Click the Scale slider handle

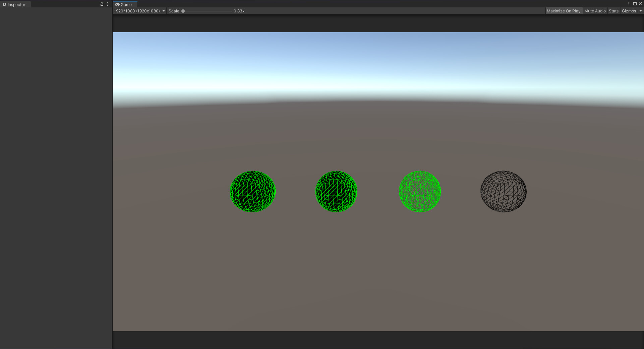[183, 11]
